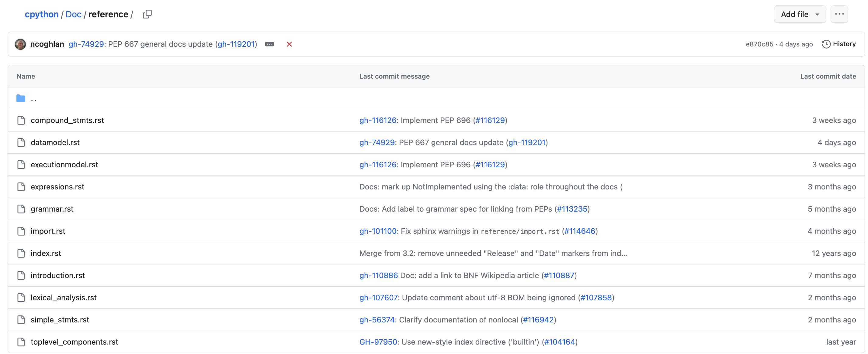
Task: Click the file icon beside toplevel_components.rst
Action: [21, 342]
